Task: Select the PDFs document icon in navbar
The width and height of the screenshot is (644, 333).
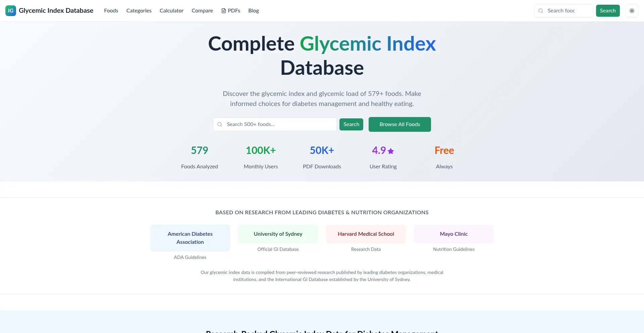Action: point(223,10)
